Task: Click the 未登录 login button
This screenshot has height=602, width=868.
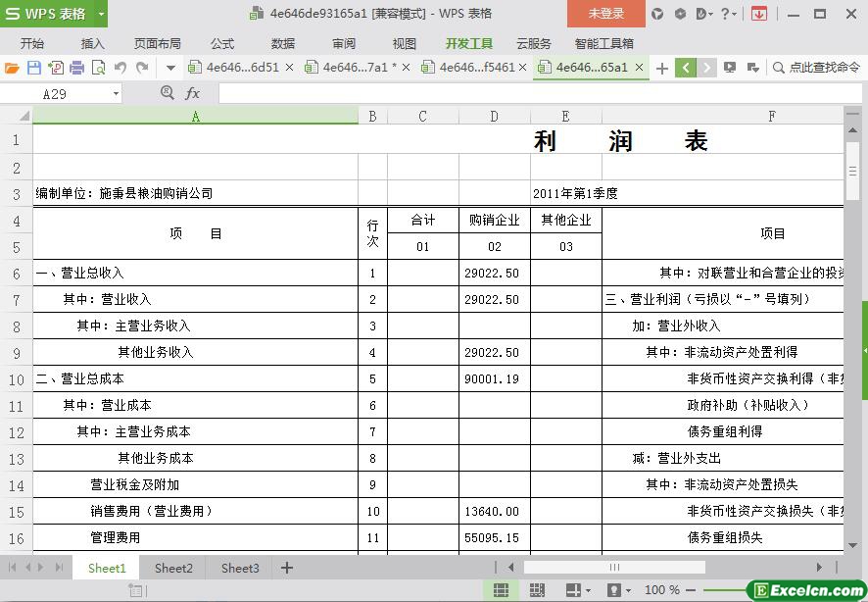Action: tap(605, 14)
